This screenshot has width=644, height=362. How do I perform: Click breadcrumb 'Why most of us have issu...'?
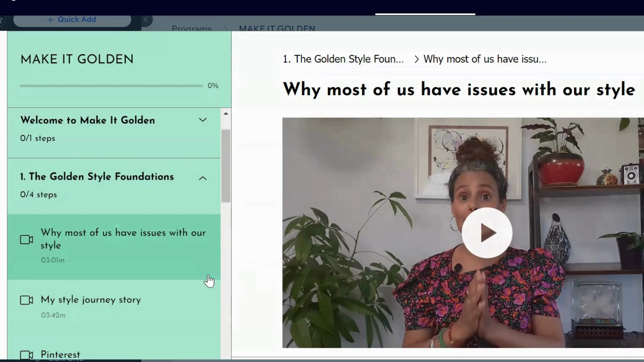point(485,59)
